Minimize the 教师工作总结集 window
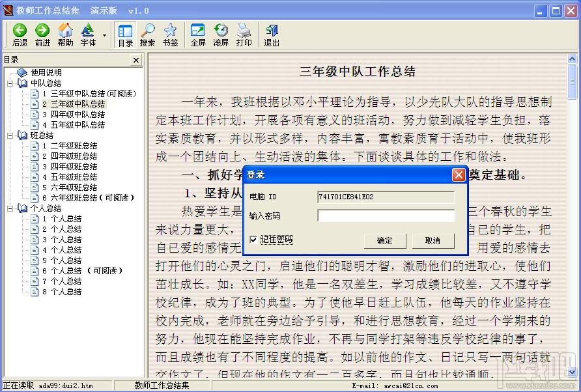The height and width of the screenshot is (392, 581). [x=541, y=11]
